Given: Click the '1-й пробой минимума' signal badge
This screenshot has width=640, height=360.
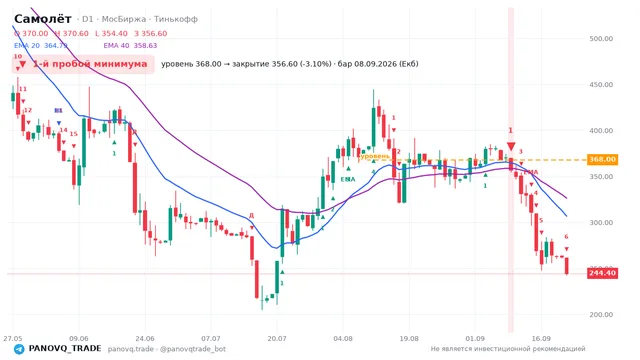Looking at the screenshot, I should point(83,64).
